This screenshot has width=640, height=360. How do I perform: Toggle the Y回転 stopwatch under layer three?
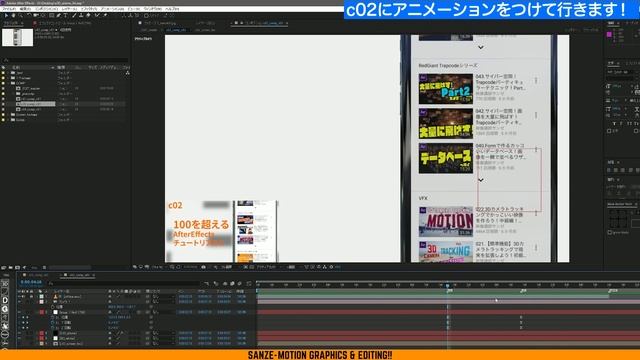[53, 323]
